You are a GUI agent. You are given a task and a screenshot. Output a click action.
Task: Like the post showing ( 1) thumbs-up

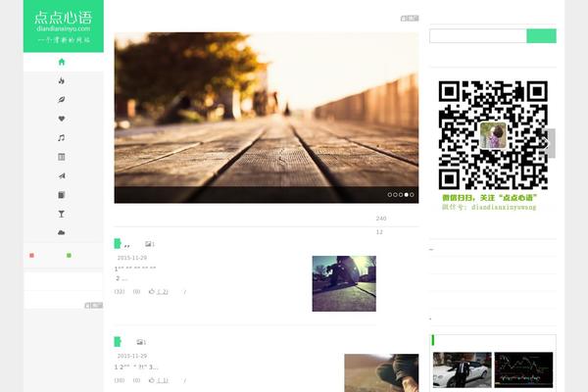(x=158, y=380)
